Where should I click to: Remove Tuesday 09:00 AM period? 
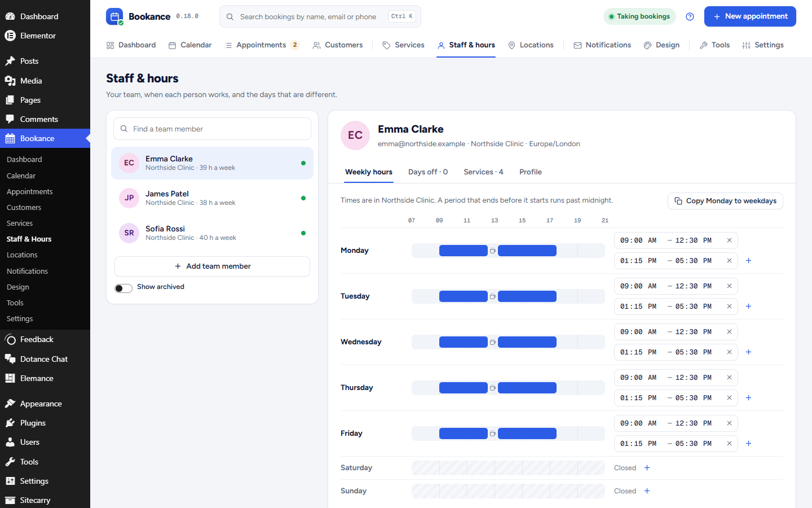(x=729, y=286)
